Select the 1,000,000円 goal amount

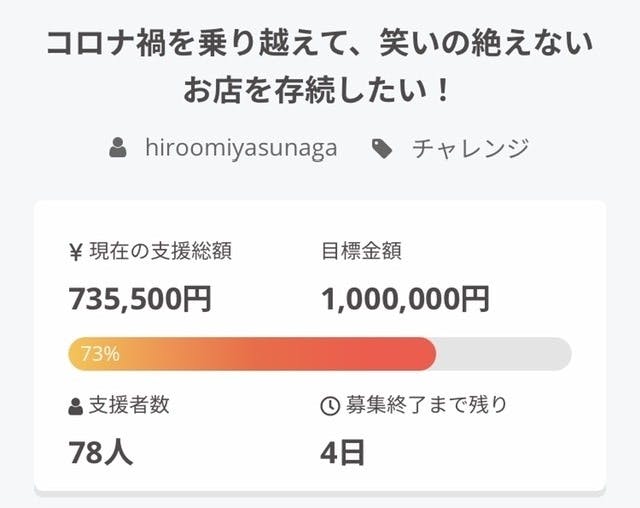pyautogui.click(x=405, y=298)
